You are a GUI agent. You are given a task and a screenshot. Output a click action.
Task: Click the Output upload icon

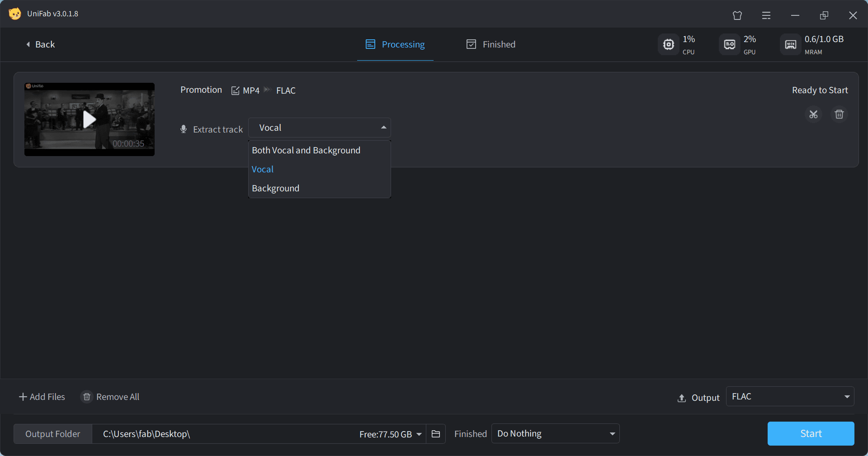pos(682,398)
